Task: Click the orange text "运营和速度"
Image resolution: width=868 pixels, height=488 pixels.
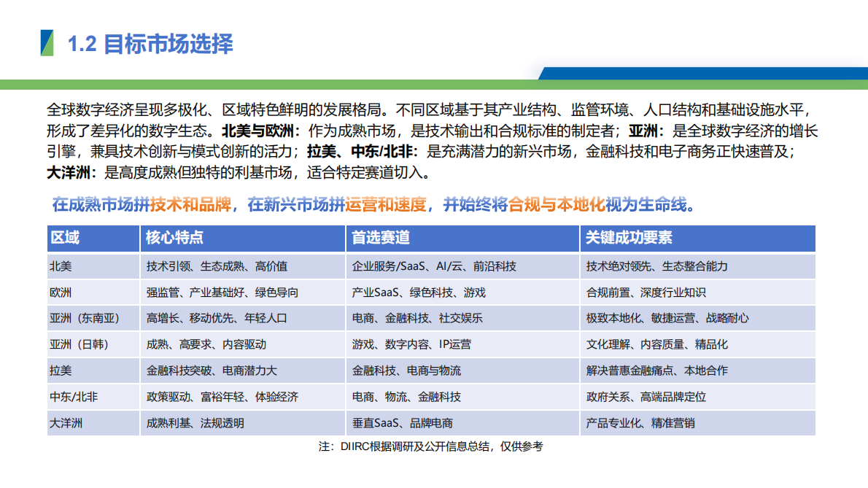Action: 388,205
